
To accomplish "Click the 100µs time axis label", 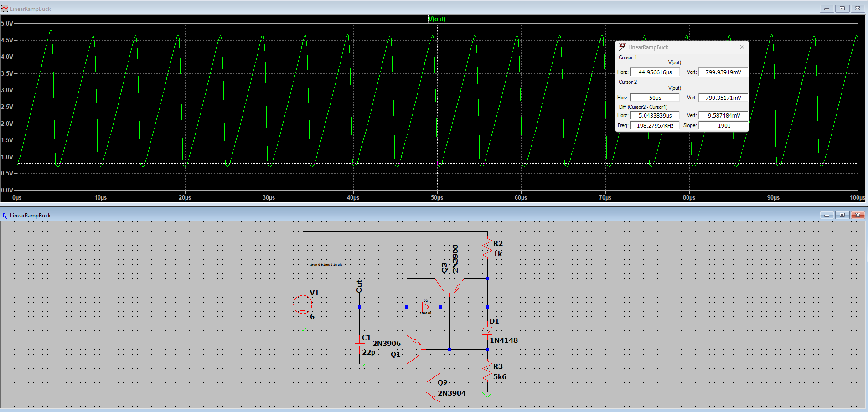I will [x=857, y=197].
